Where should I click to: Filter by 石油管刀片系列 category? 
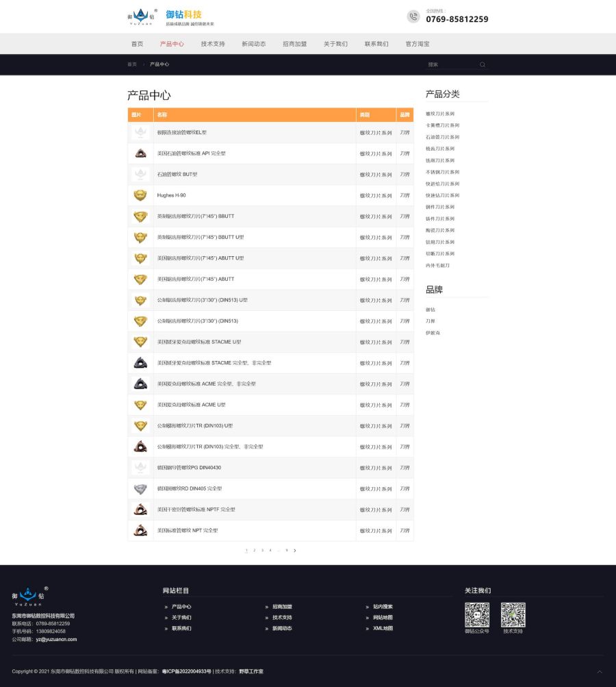tap(442, 137)
